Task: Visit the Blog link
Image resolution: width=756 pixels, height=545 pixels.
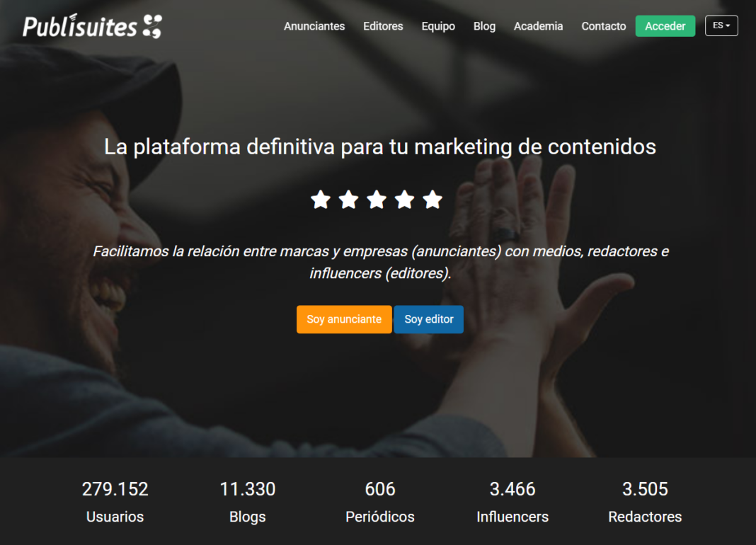Action: click(x=485, y=26)
